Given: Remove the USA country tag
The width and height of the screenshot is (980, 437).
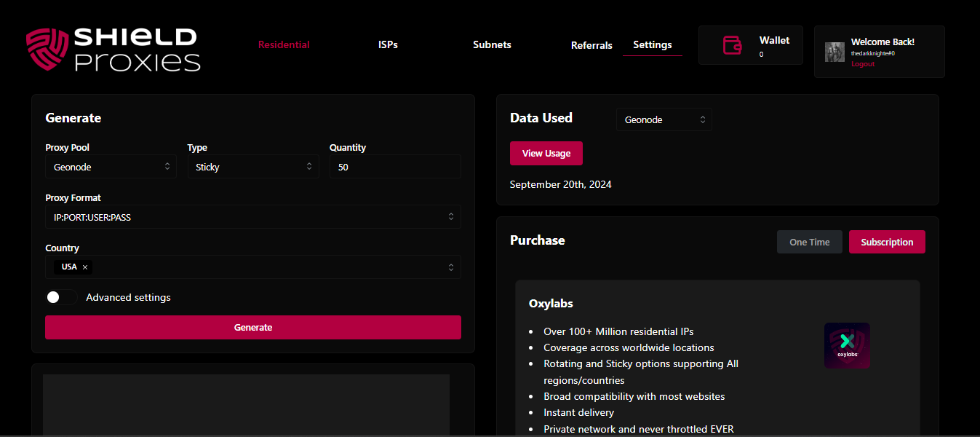Looking at the screenshot, I should click(85, 267).
